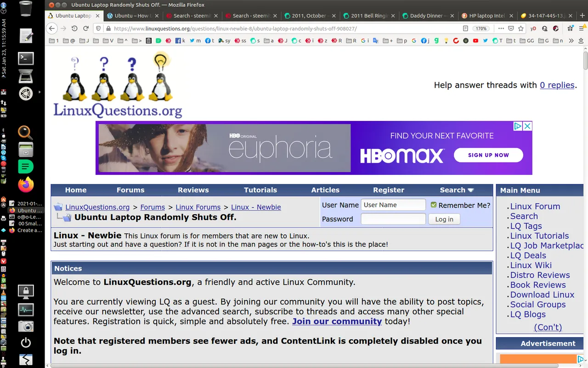Open the '0 replies' link

click(x=557, y=85)
